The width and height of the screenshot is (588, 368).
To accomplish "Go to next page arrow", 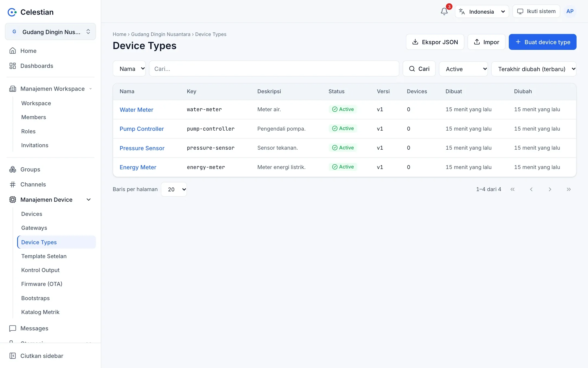I will pos(550,189).
